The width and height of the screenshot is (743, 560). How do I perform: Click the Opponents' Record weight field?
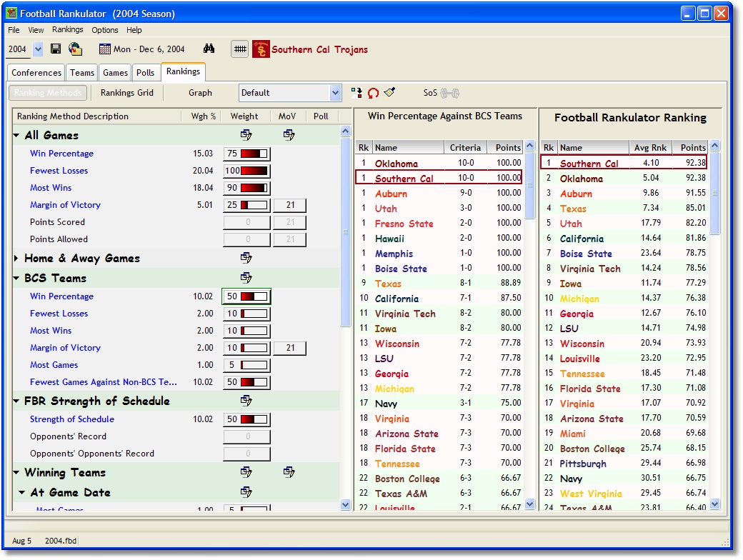pos(247,436)
